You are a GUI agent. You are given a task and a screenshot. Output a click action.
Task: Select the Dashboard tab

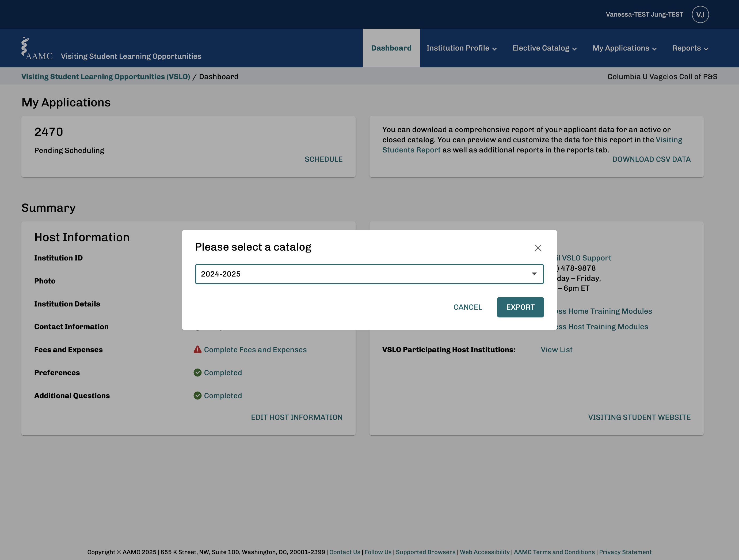[x=391, y=48]
